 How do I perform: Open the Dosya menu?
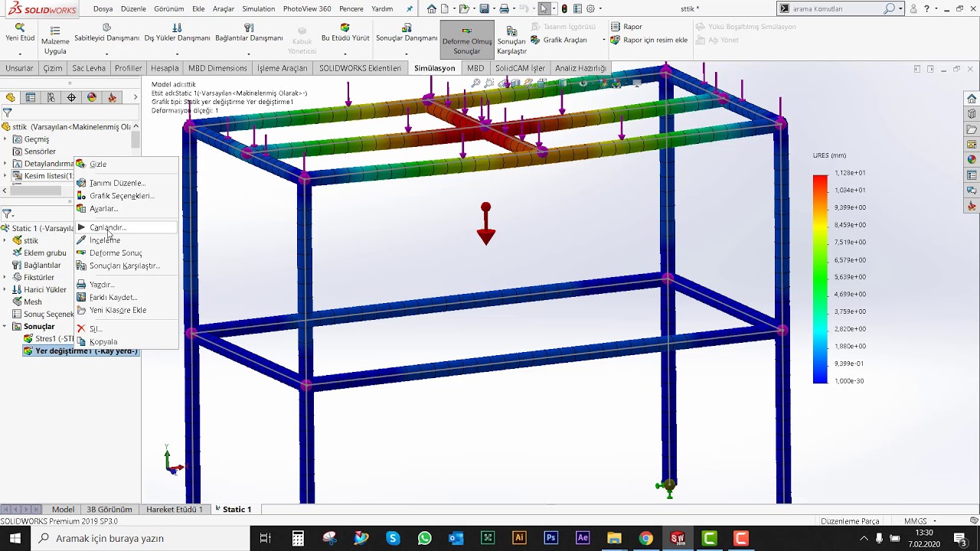103,9
